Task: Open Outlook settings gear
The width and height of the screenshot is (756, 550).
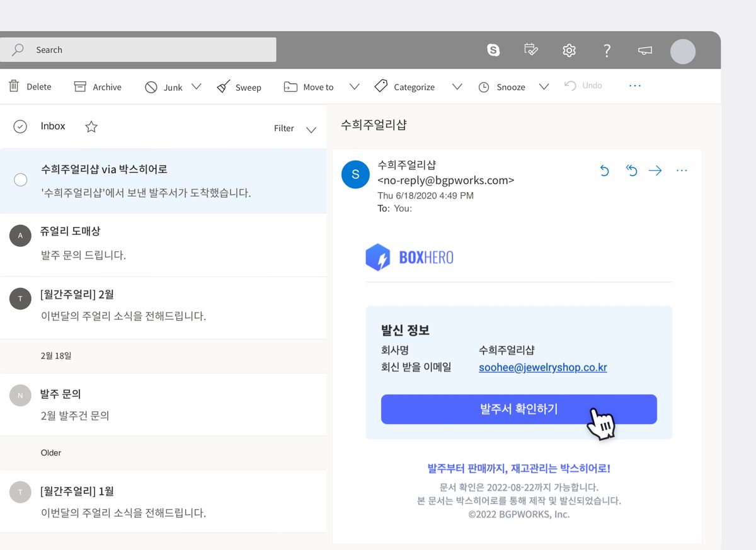Action: coord(569,50)
